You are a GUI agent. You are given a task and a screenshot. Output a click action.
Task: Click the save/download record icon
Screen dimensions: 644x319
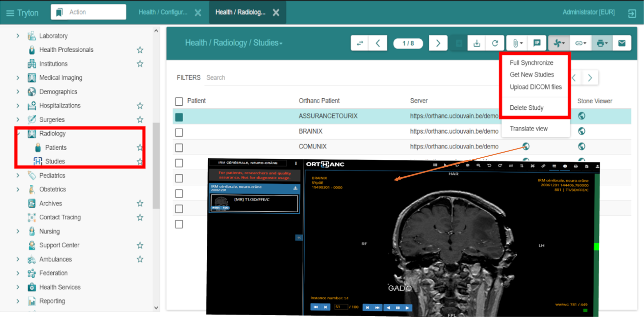(x=476, y=43)
